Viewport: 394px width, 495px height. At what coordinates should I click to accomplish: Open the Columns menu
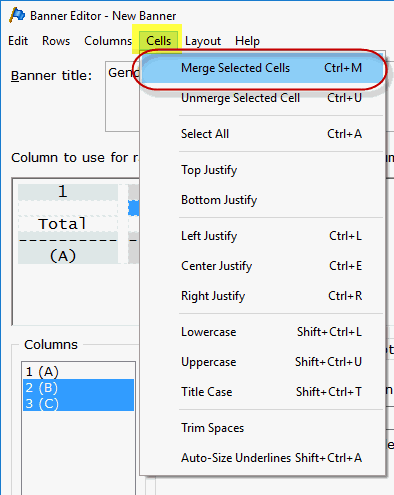(x=108, y=41)
